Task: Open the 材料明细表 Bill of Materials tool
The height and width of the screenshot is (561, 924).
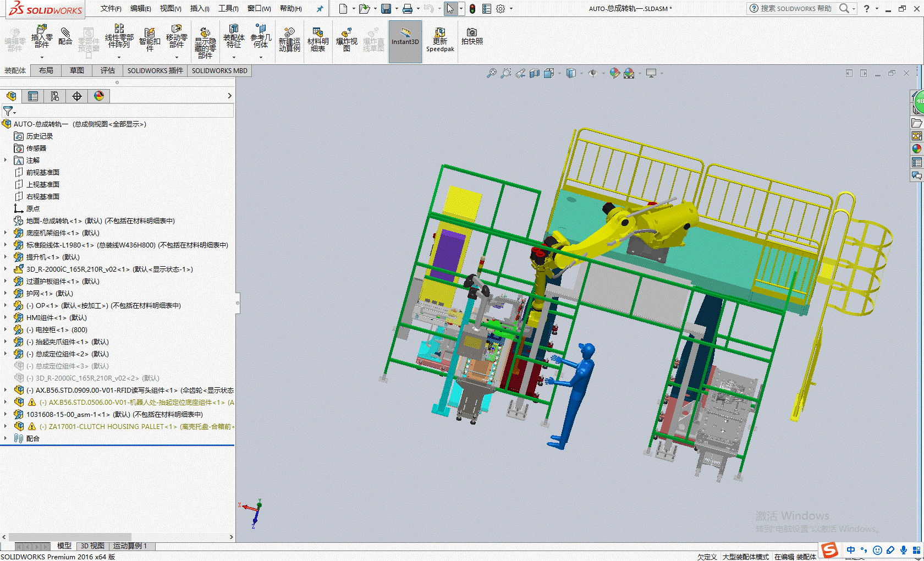Action: coord(318,40)
